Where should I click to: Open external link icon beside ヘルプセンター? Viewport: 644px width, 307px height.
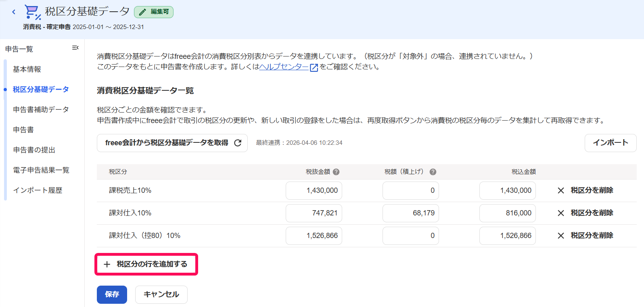pyautogui.click(x=314, y=67)
